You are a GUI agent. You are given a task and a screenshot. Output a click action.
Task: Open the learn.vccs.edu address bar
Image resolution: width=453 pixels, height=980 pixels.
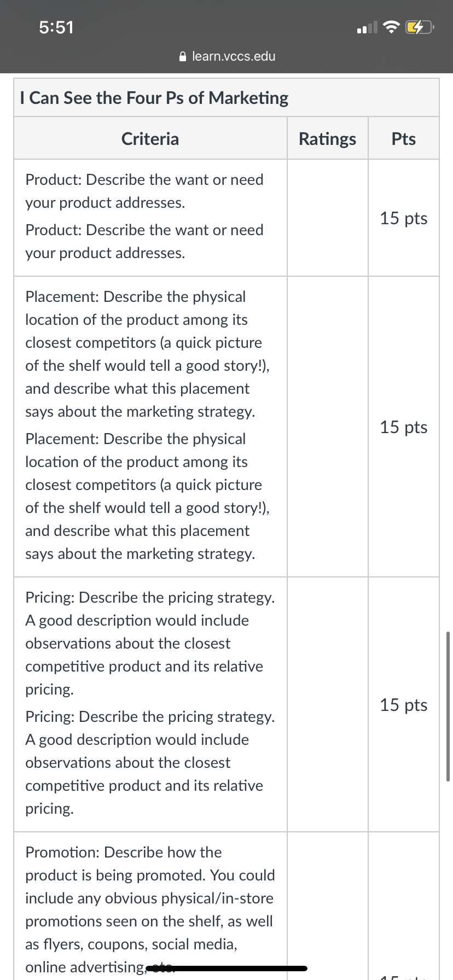pyautogui.click(x=228, y=56)
